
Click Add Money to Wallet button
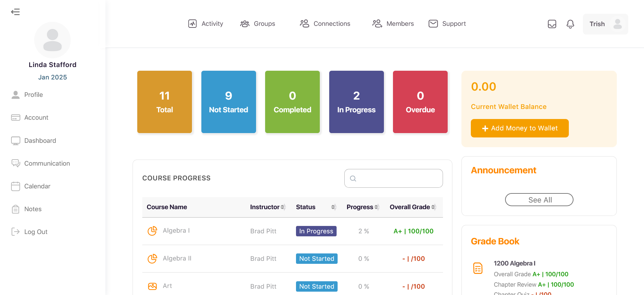(519, 128)
